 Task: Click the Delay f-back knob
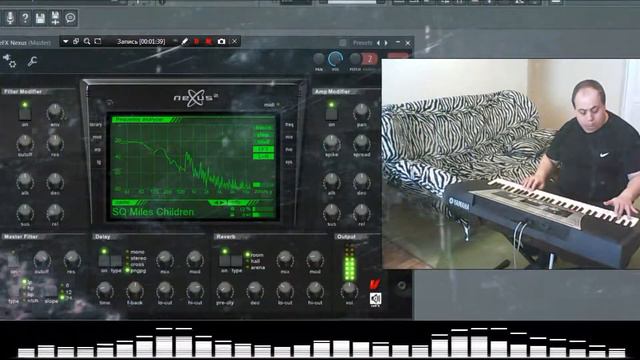[x=135, y=291]
